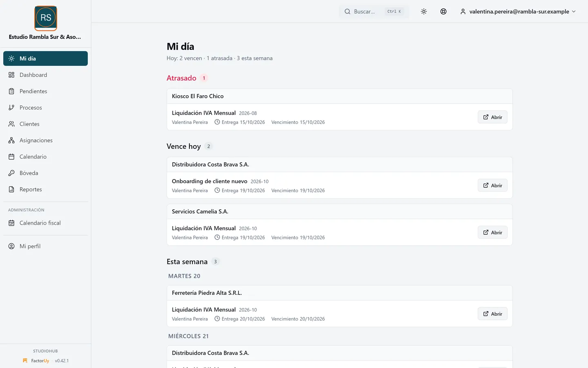Click clock icon in Kiosco El Faro Chico row
Screen dimensions: 588x368
point(217,122)
